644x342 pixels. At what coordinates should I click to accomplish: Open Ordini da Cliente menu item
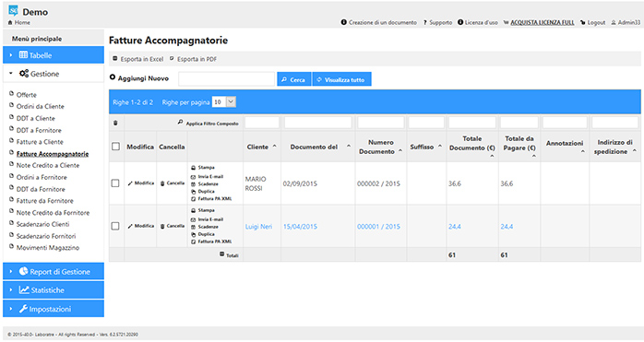(41, 106)
